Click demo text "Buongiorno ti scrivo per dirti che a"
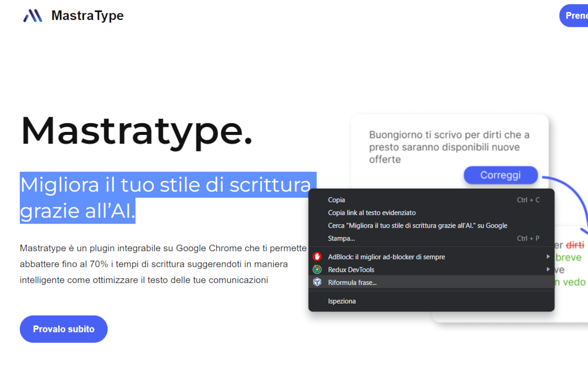 [449, 135]
